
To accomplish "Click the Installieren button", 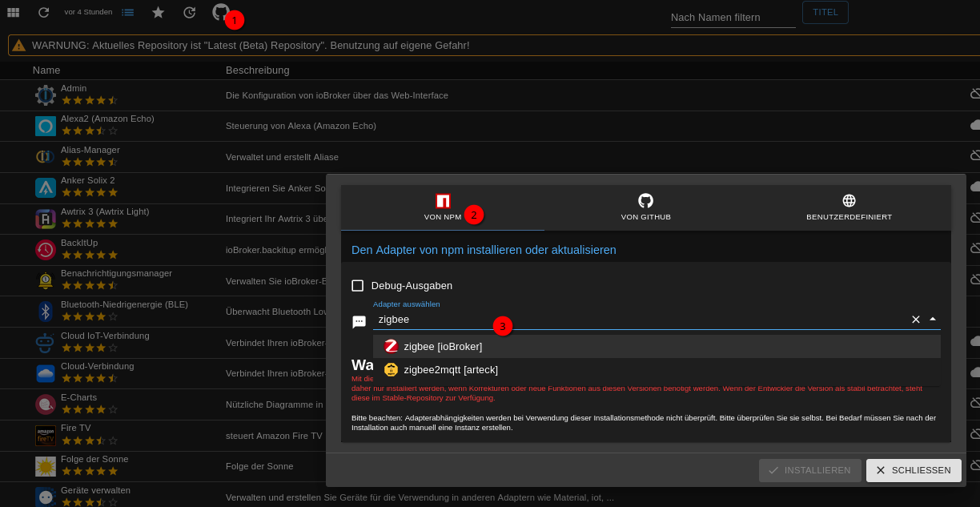I will 810,470.
